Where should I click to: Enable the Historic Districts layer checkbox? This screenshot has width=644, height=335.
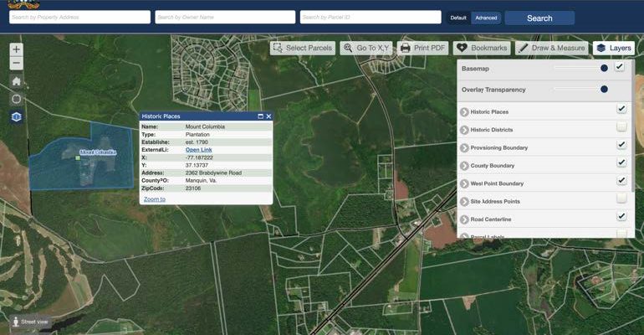[x=621, y=127]
